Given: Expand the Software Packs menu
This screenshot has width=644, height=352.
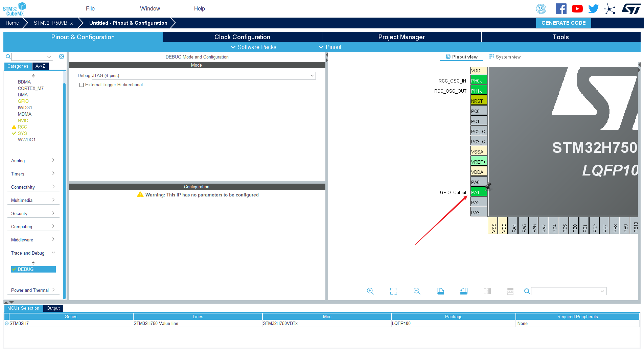Looking at the screenshot, I should [x=253, y=47].
